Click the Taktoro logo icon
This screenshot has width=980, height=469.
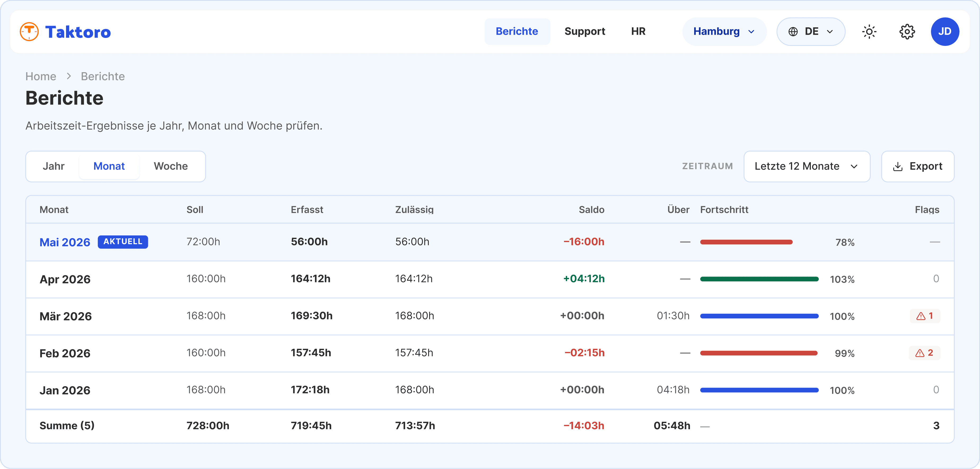click(29, 32)
